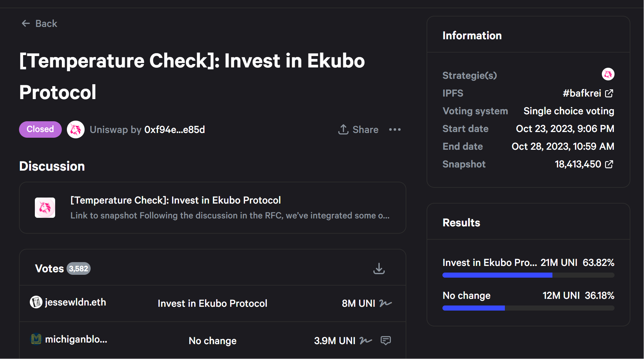
Task: Click the Closed status badge
Action: point(40,129)
